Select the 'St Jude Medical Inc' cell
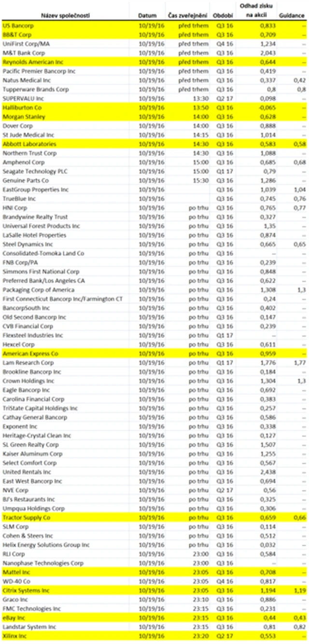This screenshot has width=309, height=644. click(x=65, y=134)
